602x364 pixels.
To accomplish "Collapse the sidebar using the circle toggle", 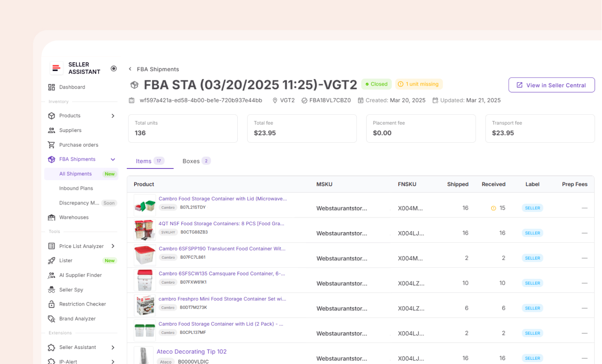I will point(113,68).
